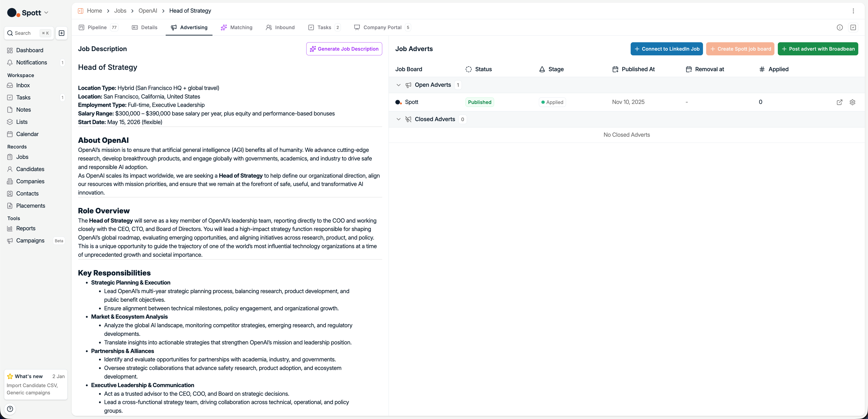Select the Advertising tab
868x419 pixels.
189,27
